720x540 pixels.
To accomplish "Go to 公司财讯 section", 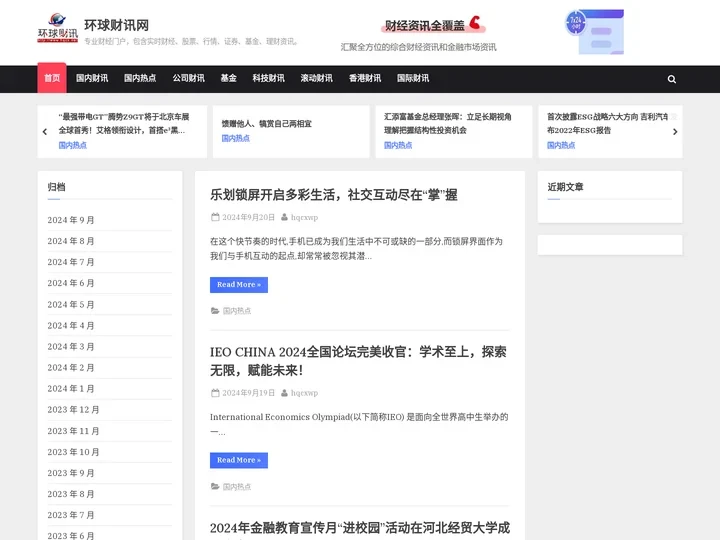I will (x=188, y=78).
